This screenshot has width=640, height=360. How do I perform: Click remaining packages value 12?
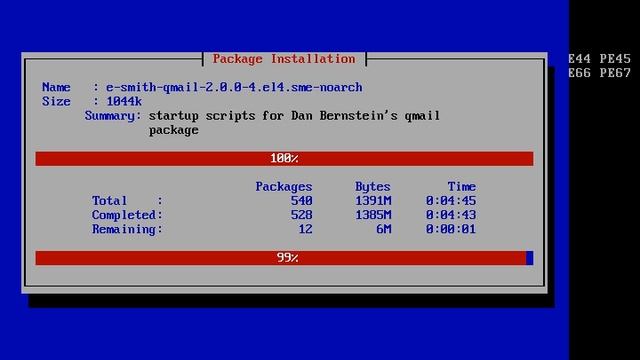click(305, 229)
